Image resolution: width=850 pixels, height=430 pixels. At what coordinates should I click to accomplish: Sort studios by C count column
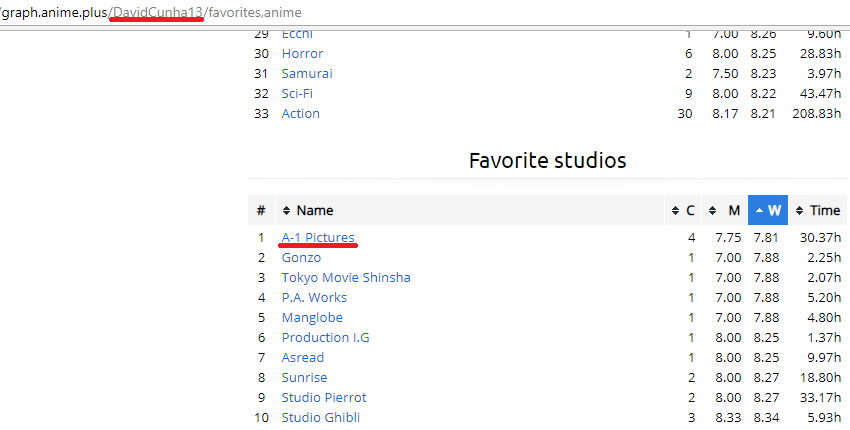pyautogui.click(x=689, y=210)
